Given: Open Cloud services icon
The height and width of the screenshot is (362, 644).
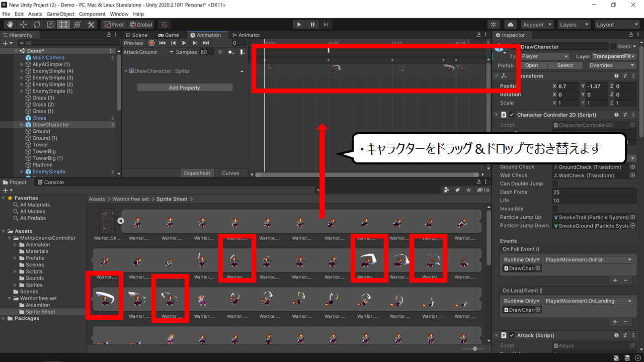Looking at the screenshot, I should click(x=510, y=25).
